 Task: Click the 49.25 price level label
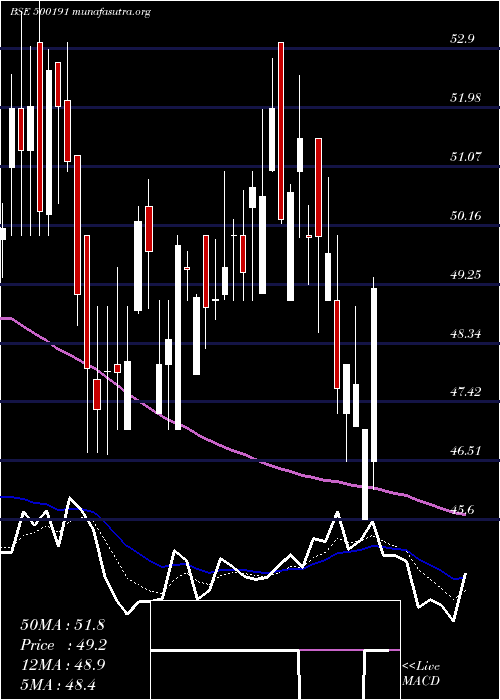466,274
